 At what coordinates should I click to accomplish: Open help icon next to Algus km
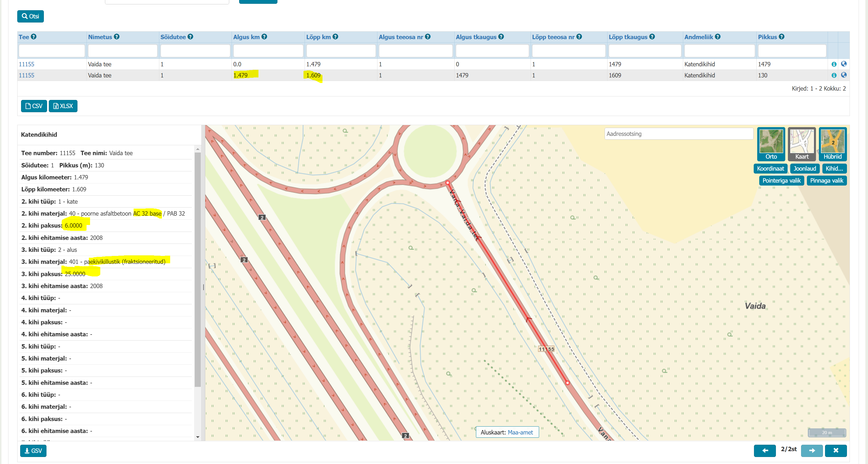[x=264, y=37]
